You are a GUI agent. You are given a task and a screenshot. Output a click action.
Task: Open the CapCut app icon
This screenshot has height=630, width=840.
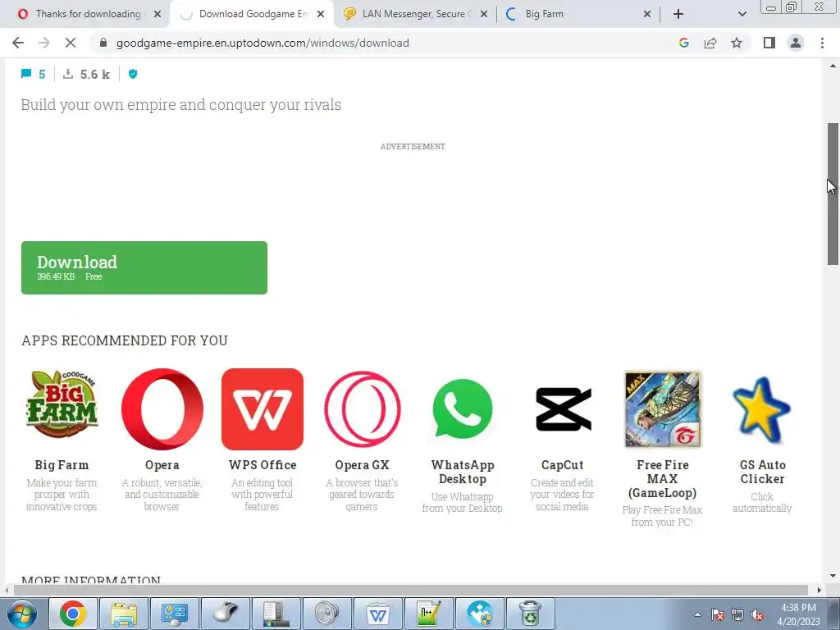click(x=563, y=409)
